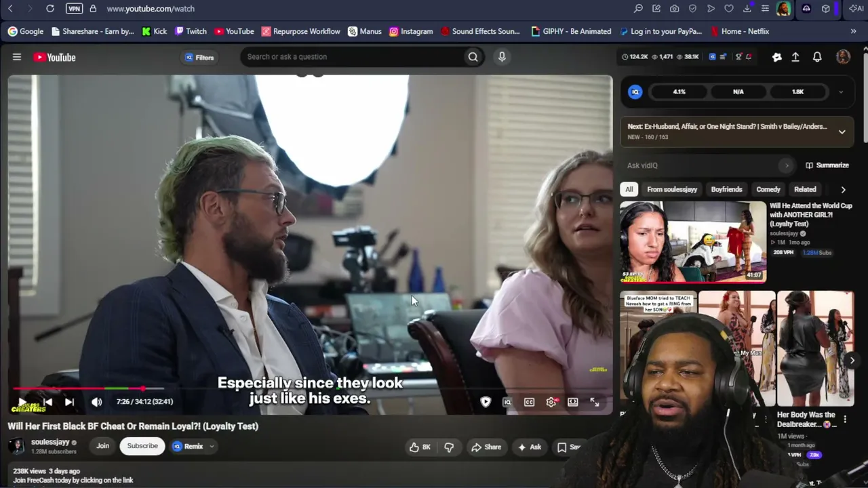868x488 pixels.
Task: Open the Remix dropdown arrow
Action: (212, 447)
